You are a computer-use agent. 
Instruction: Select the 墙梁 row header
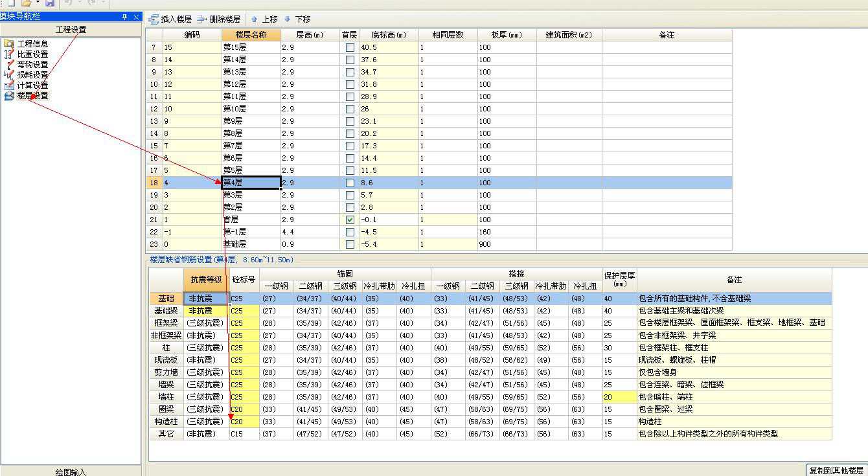[166, 385]
